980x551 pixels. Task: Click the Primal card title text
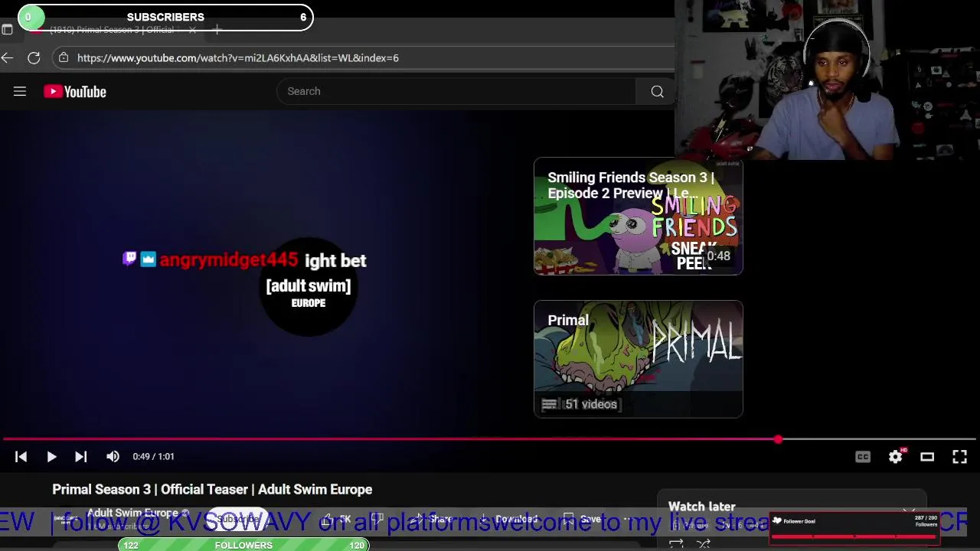tap(568, 321)
